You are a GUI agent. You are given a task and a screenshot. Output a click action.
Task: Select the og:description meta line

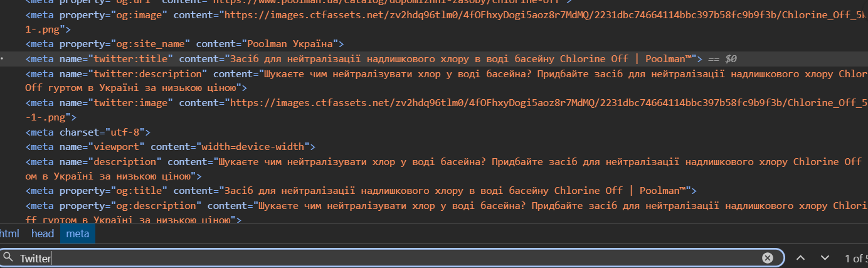pyautogui.click(x=447, y=212)
